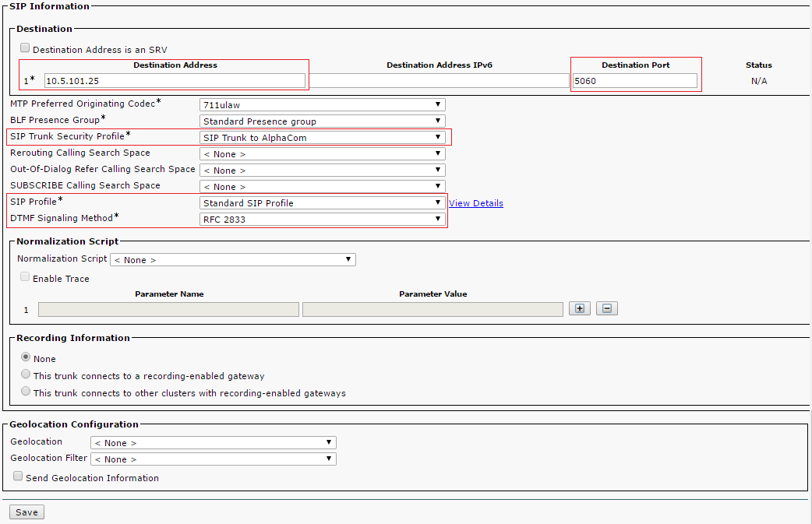
Task: Open SIP Trunk Security Profile dropdown
Action: [x=322, y=137]
